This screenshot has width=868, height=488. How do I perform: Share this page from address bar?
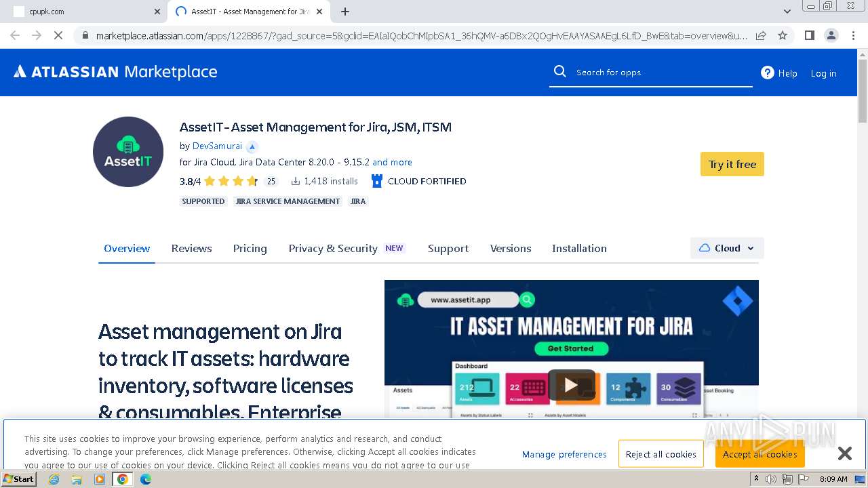tap(761, 35)
